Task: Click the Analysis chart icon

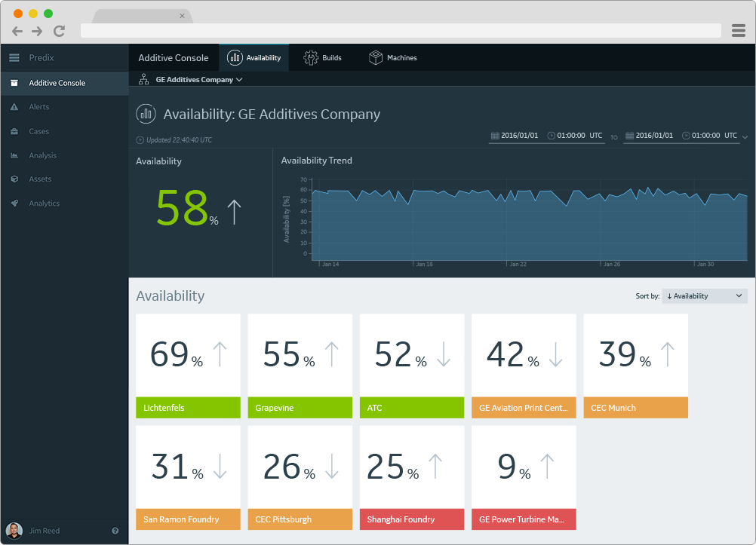Action: (x=14, y=155)
